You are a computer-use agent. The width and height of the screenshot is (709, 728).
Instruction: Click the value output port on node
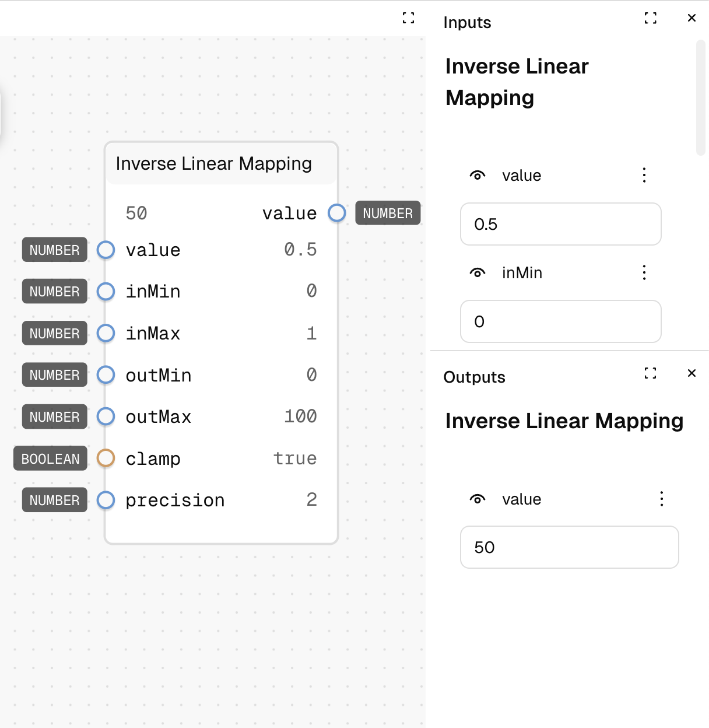click(337, 213)
